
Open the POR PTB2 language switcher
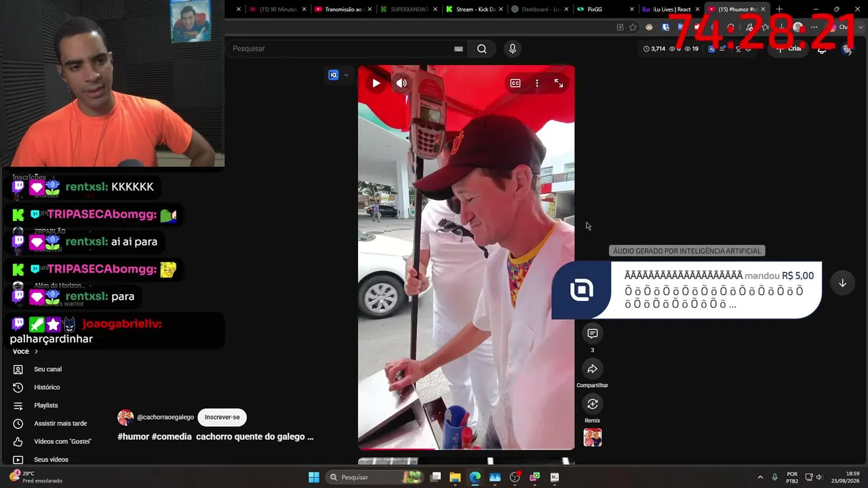[792, 477]
